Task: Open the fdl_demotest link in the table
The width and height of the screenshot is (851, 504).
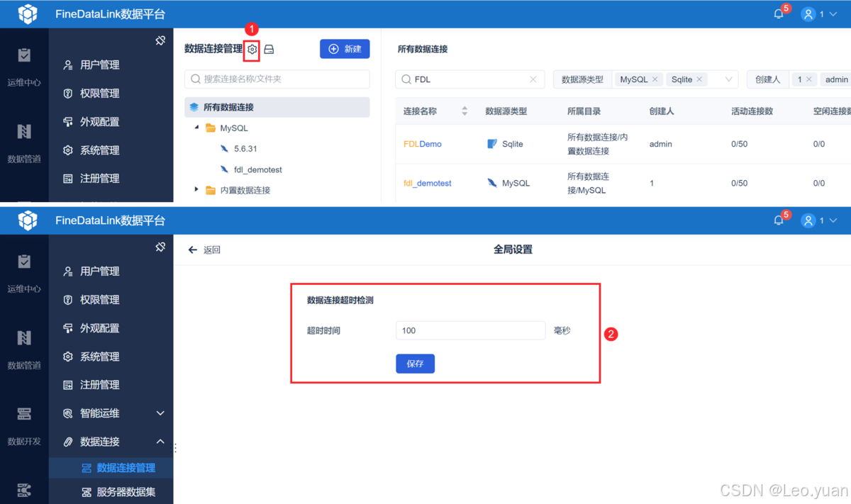Action: click(x=428, y=183)
